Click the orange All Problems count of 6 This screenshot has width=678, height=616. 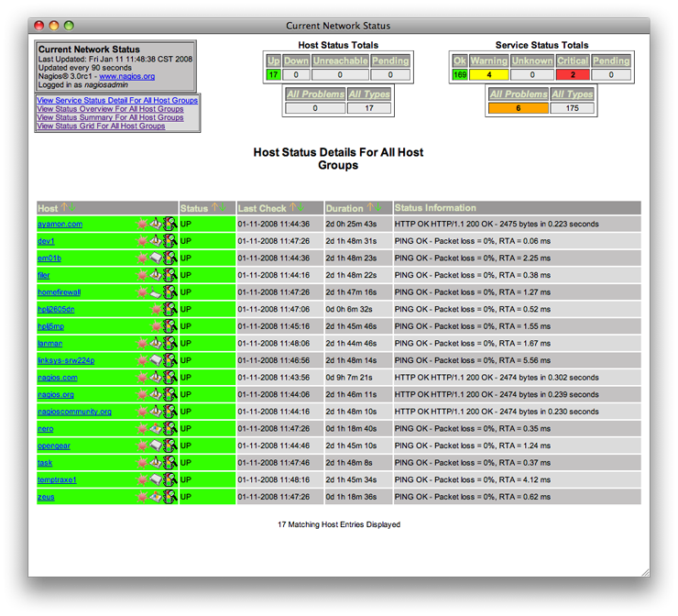point(519,108)
